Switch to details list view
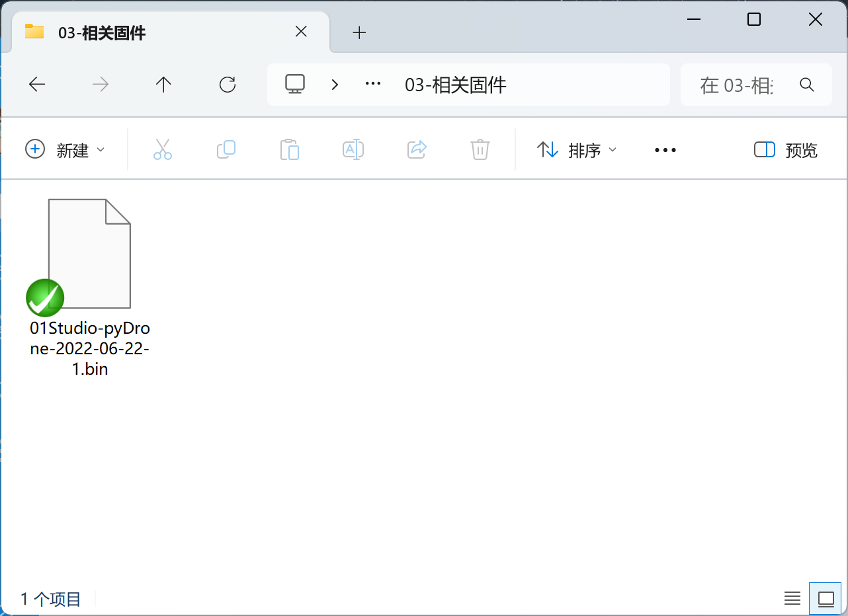848x616 pixels. click(792, 599)
